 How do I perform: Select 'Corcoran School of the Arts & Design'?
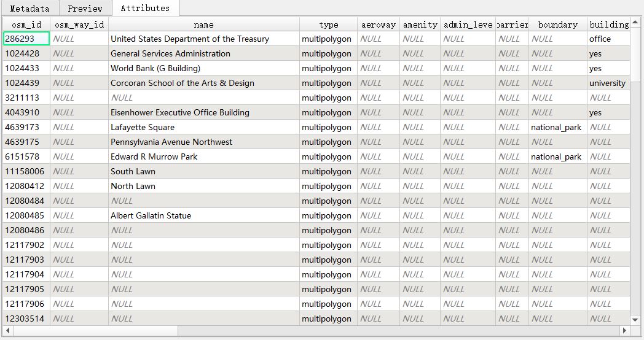pos(204,83)
